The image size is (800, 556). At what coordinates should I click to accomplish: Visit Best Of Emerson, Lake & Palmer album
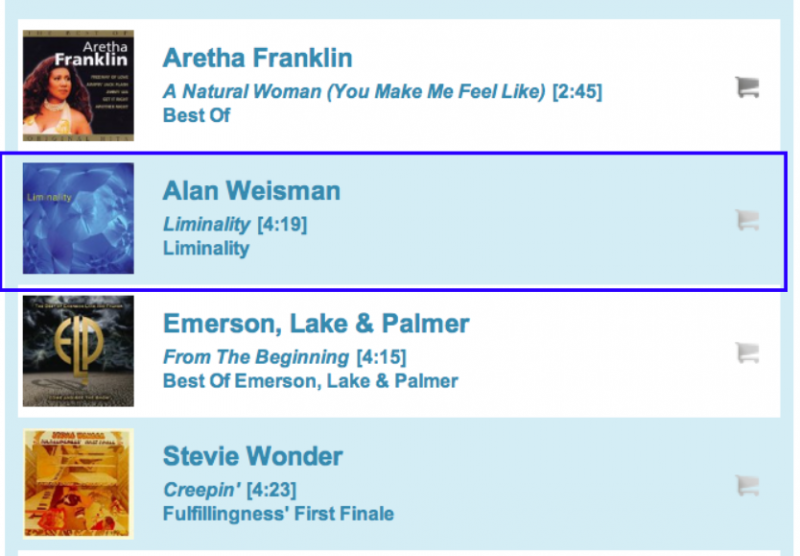[310, 381]
